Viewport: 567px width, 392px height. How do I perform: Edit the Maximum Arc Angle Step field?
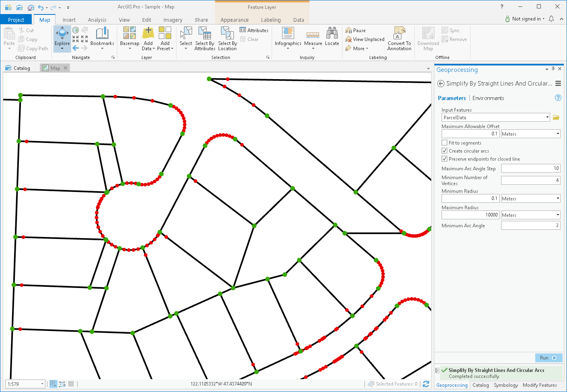pos(530,168)
